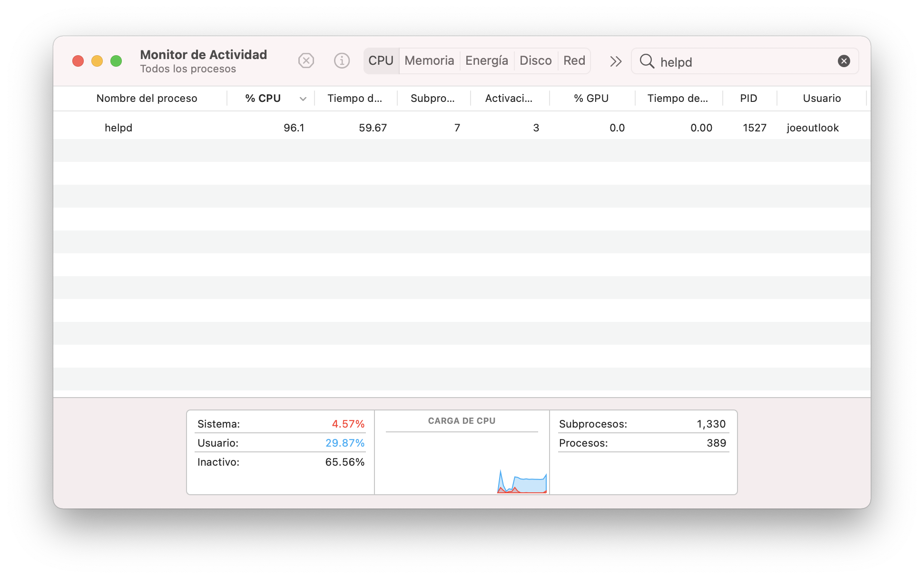Switch to the Energía tab
The height and width of the screenshot is (579, 924).
point(486,61)
